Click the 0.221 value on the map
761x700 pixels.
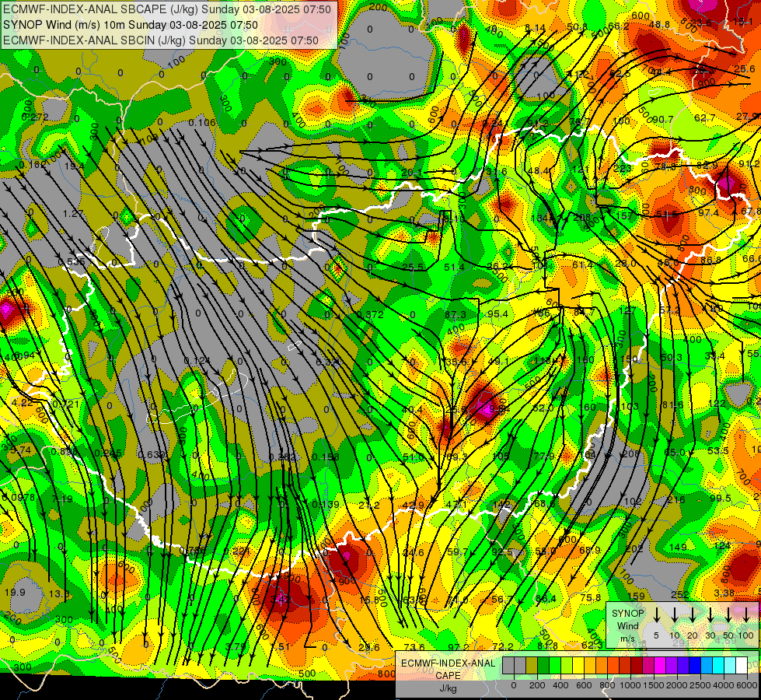(x=238, y=551)
